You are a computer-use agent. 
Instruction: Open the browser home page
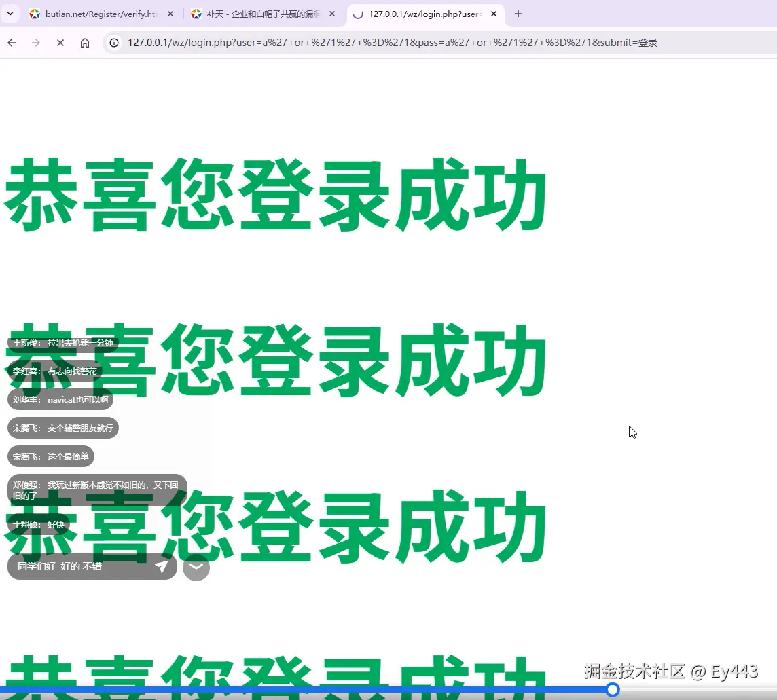coord(85,43)
